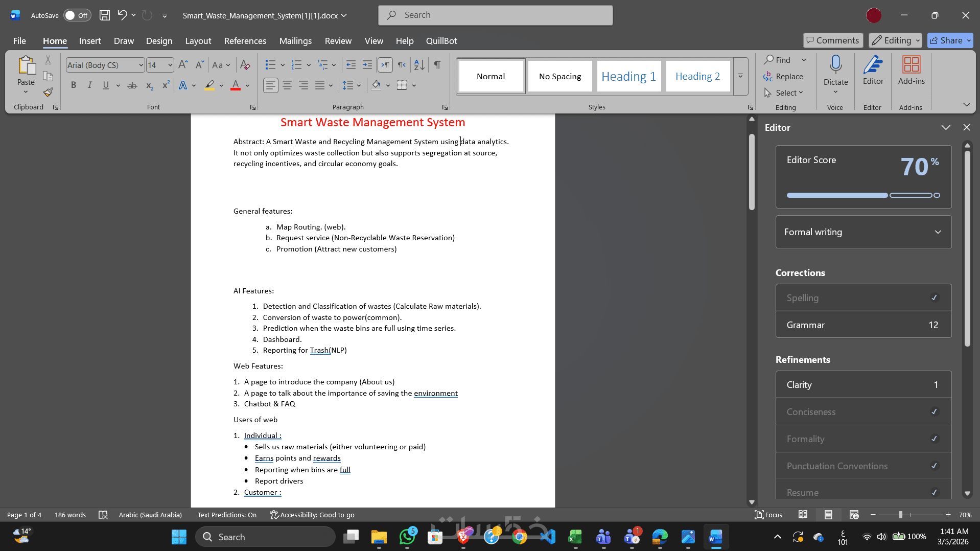Viewport: 980px width, 551px height.
Task: Click the Save icon in title bar
Action: coord(105,15)
